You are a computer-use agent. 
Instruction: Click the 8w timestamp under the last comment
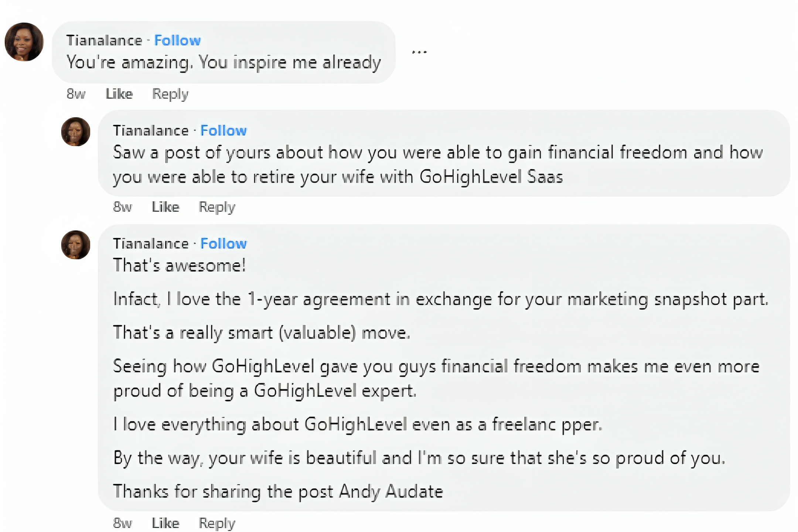pos(122,523)
